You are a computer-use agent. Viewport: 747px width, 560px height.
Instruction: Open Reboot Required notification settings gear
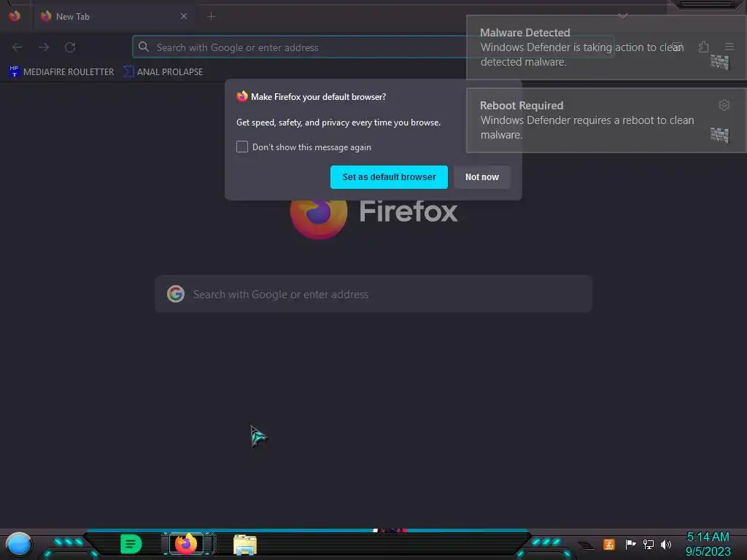[724, 105]
